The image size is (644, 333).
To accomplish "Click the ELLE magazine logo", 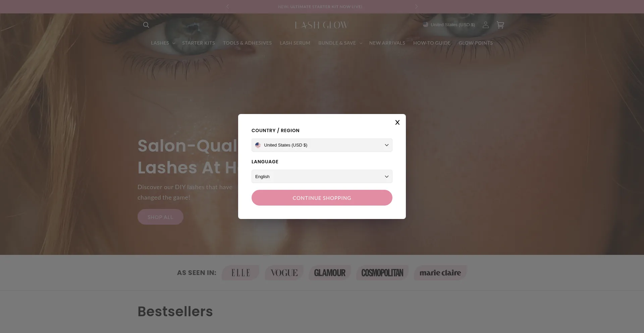I will click(x=240, y=273).
